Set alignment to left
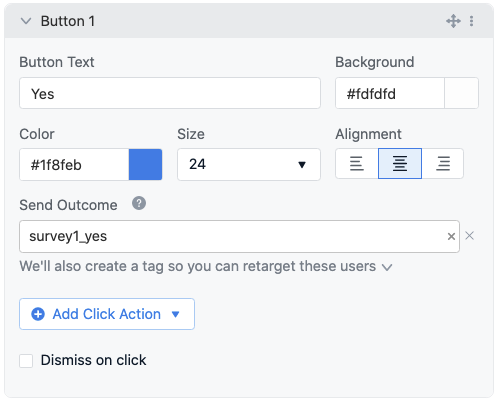The width and height of the screenshot is (498, 402). [357, 164]
